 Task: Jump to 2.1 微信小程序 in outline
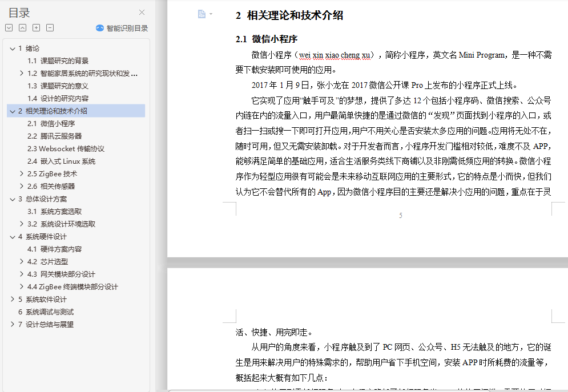51,124
